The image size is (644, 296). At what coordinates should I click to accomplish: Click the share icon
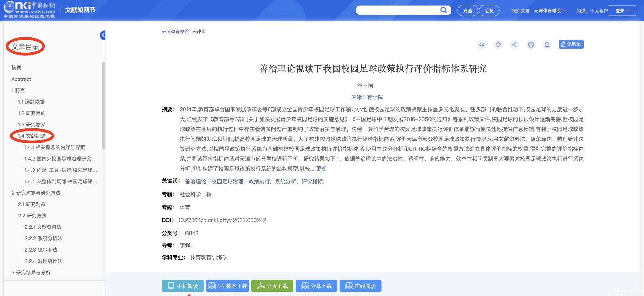tap(515, 45)
